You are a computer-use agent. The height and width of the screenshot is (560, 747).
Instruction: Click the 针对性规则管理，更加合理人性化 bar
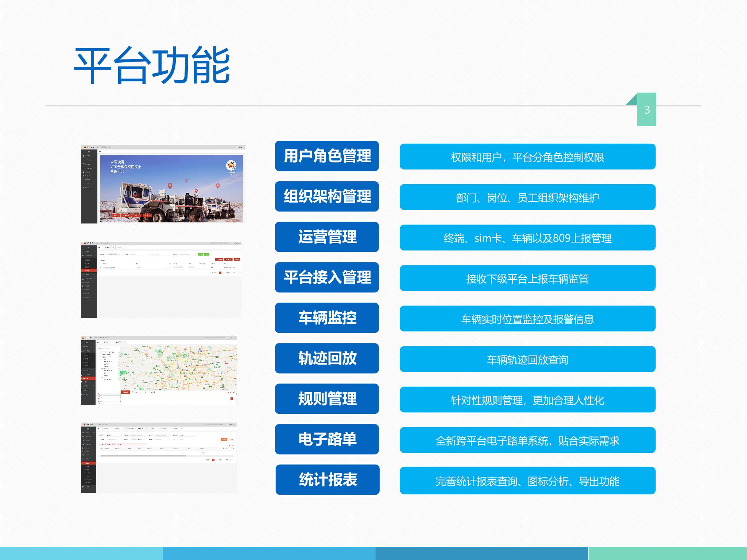pyautogui.click(x=527, y=400)
